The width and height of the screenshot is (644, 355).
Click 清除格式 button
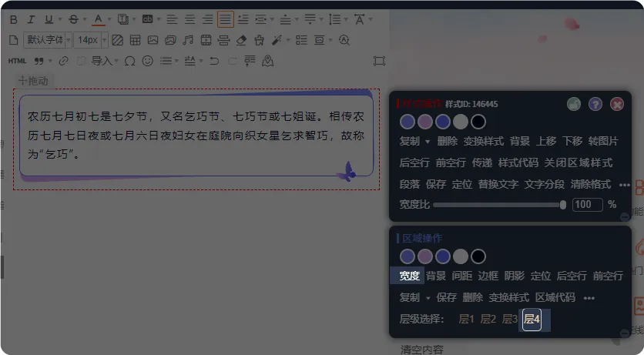click(x=591, y=184)
